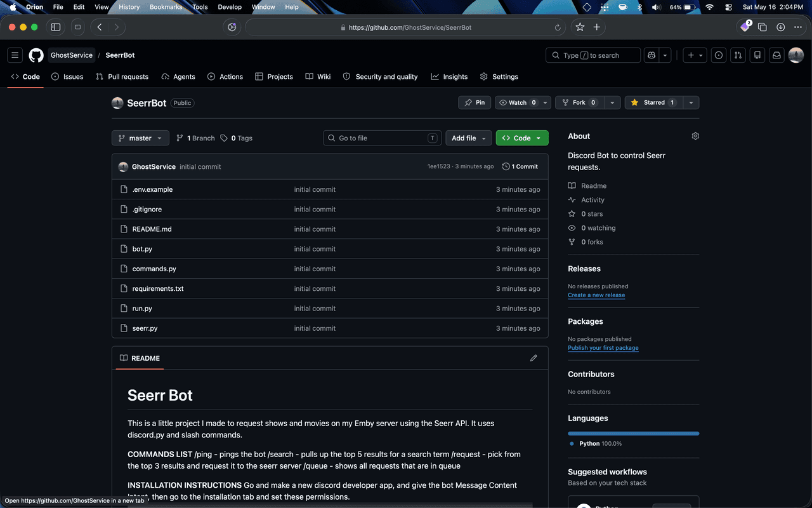The height and width of the screenshot is (508, 812).
Task: Open the 0 Tags link
Action: (236, 138)
